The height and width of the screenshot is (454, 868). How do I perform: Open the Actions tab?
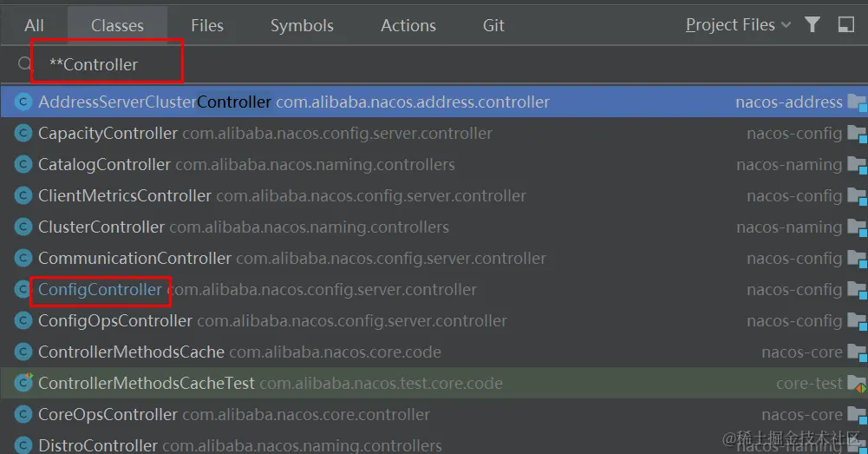coord(408,25)
